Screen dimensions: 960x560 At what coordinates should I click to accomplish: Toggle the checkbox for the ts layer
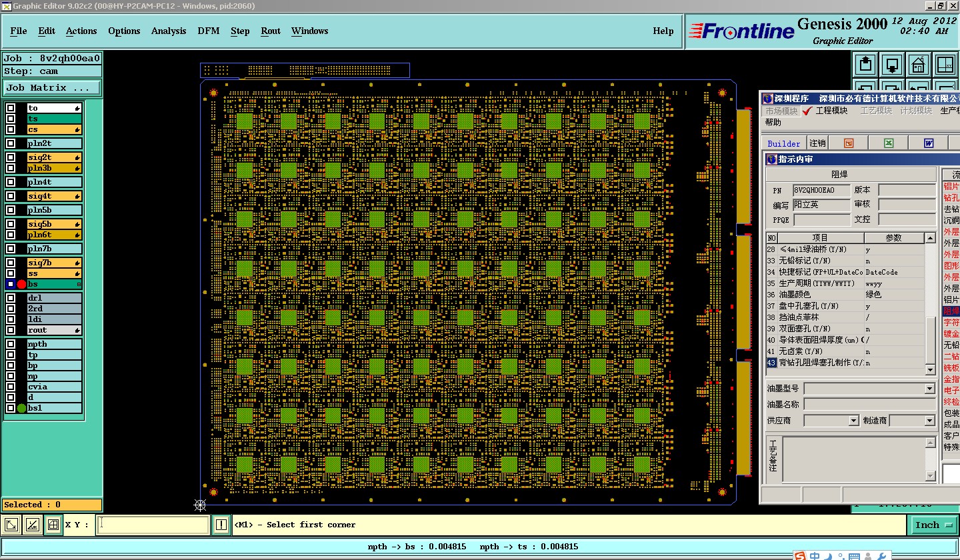tap(11, 119)
